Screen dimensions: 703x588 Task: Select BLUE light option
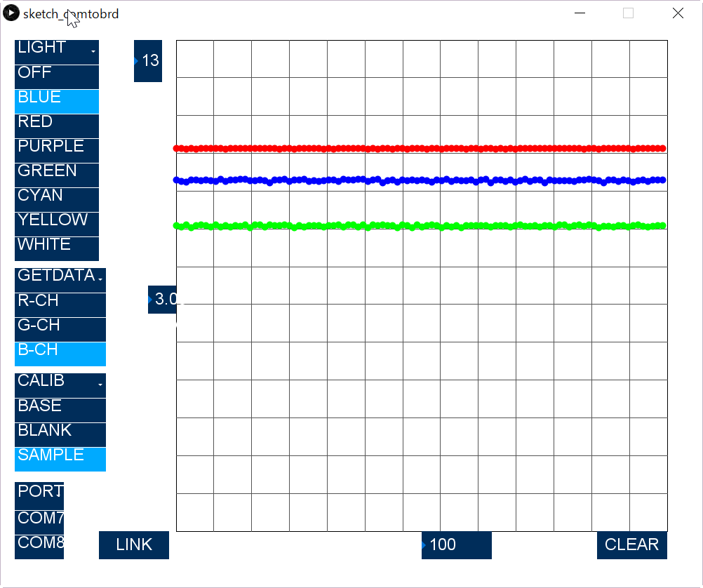point(57,101)
